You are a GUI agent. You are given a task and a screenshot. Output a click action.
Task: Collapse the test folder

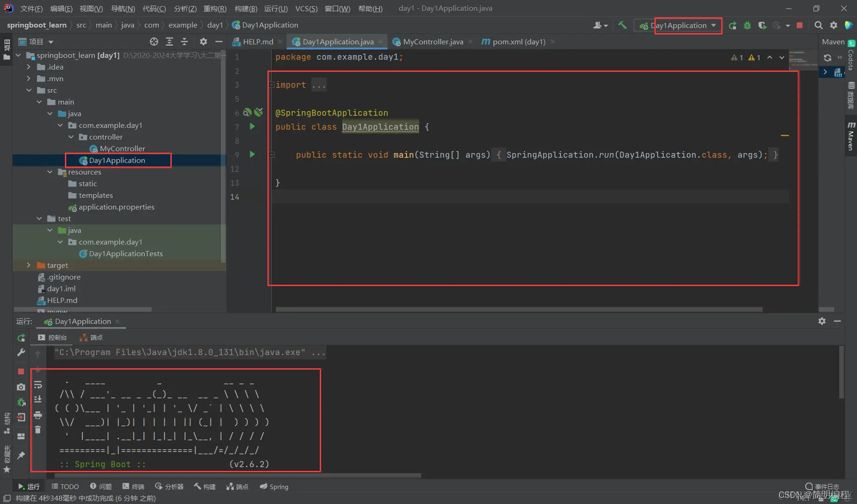point(39,218)
